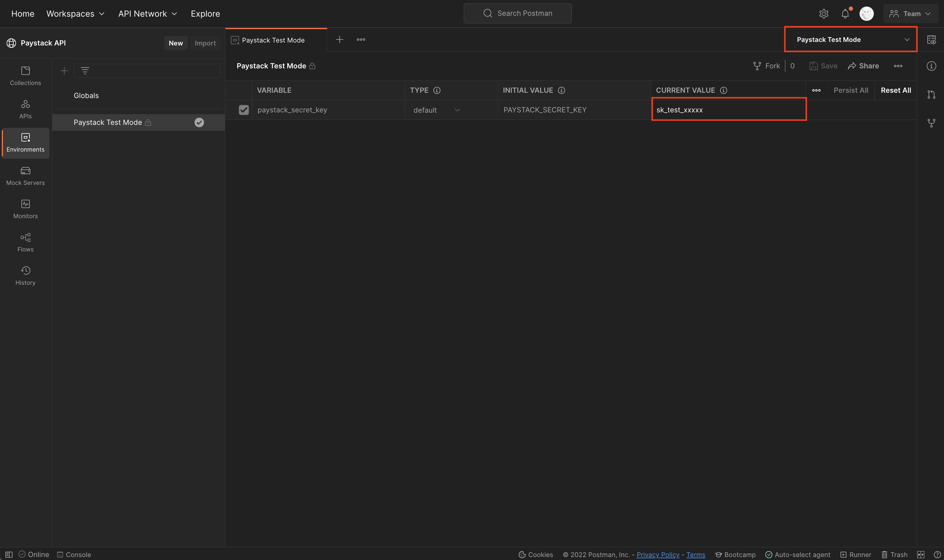Image resolution: width=944 pixels, height=560 pixels.
Task: Open the notifications bell
Action: pyautogui.click(x=845, y=14)
